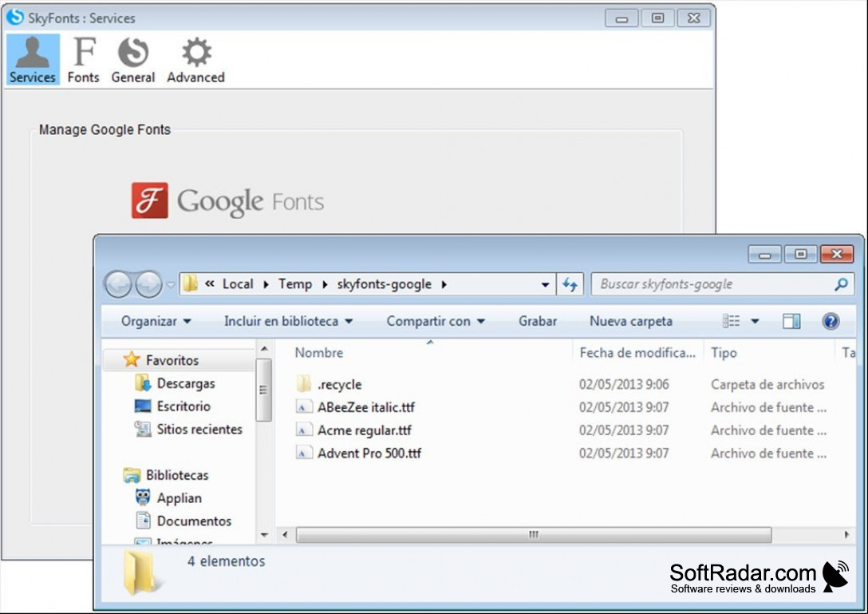Click the .recycle folder icon
The width and height of the screenshot is (868, 614).
[303, 383]
